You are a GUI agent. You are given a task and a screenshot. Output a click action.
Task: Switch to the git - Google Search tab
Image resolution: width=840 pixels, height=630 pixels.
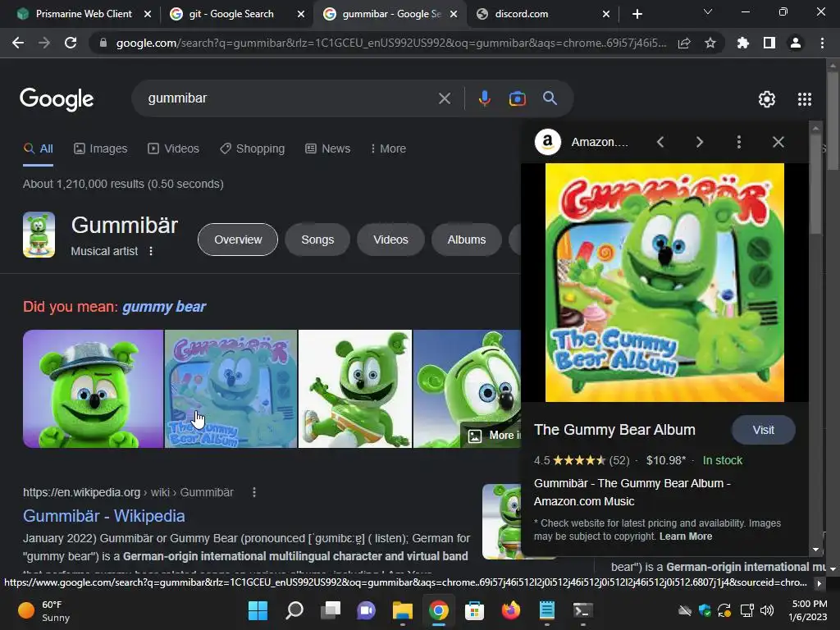231,14
